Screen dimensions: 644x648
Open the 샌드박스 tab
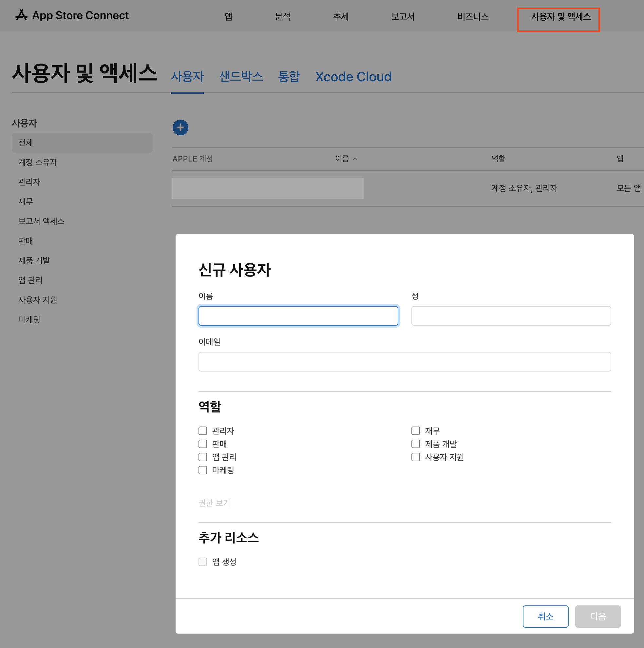pos(241,76)
